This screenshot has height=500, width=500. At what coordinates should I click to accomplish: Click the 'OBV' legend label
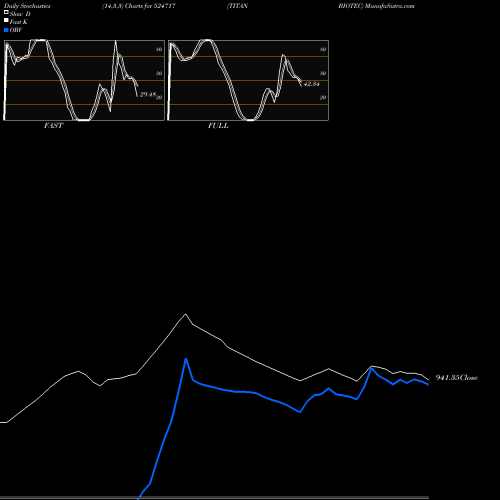click(x=16, y=30)
